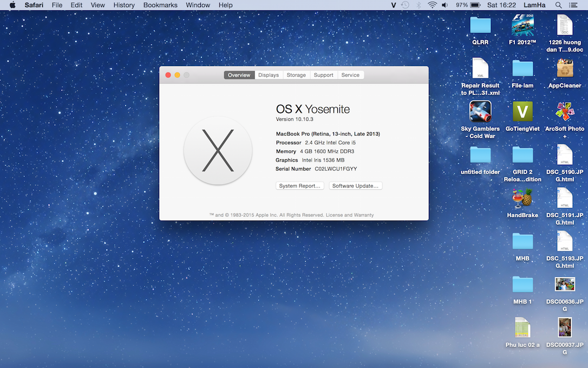
Task: Select Sky Gamblers - Cold War icon
Action: (480, 112)
